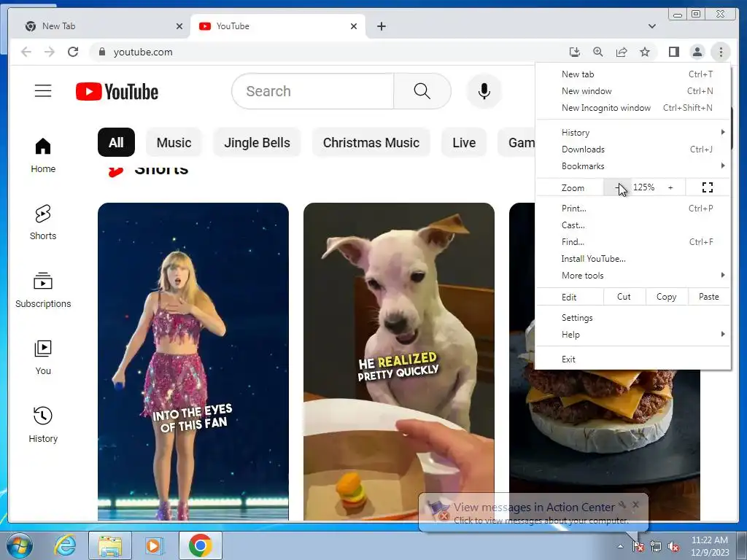Screen dimensions: 747x560
Task: Open the profile avatar menu
Action: [697, 52]
